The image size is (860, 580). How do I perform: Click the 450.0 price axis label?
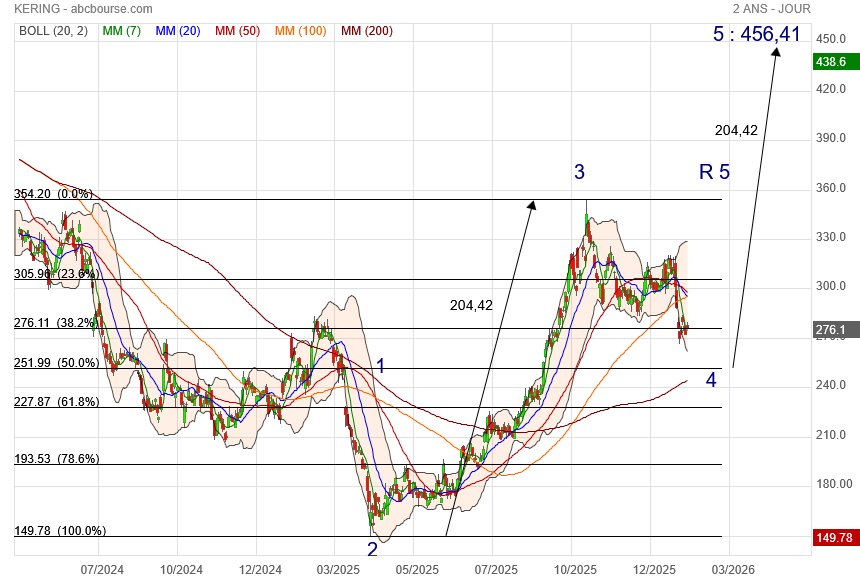pos(830,39)
